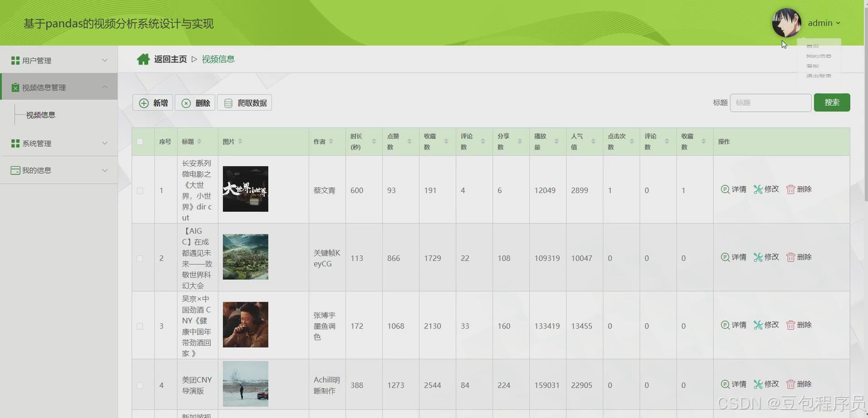Modify 美团CNY导演版 using 修改
The image size is (868, 418).
766,384
